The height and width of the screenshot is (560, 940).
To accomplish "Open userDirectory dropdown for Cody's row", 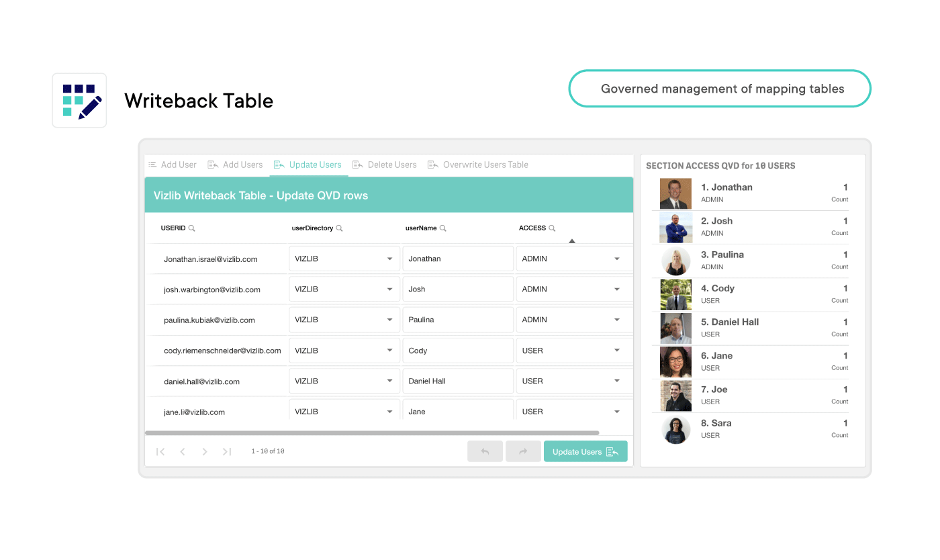I will tap(344, 351).
